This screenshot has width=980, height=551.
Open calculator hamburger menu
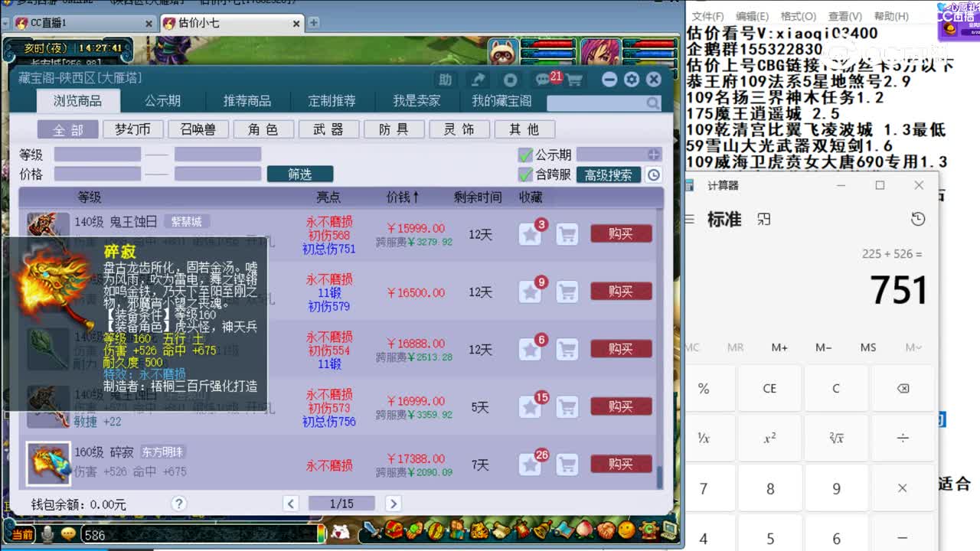coord(690,220)
